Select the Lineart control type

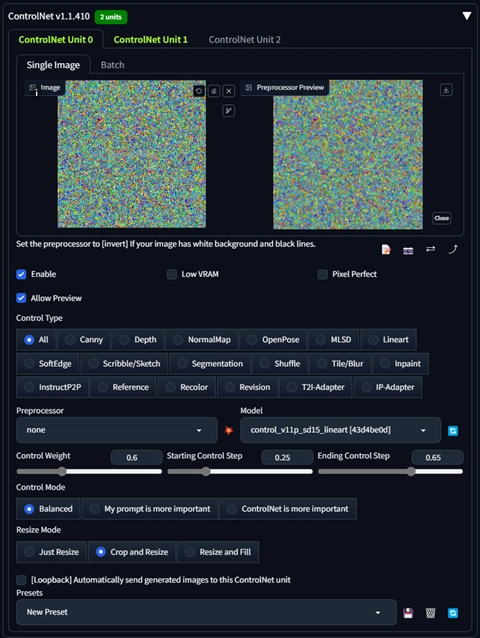(x=388, y=340)
